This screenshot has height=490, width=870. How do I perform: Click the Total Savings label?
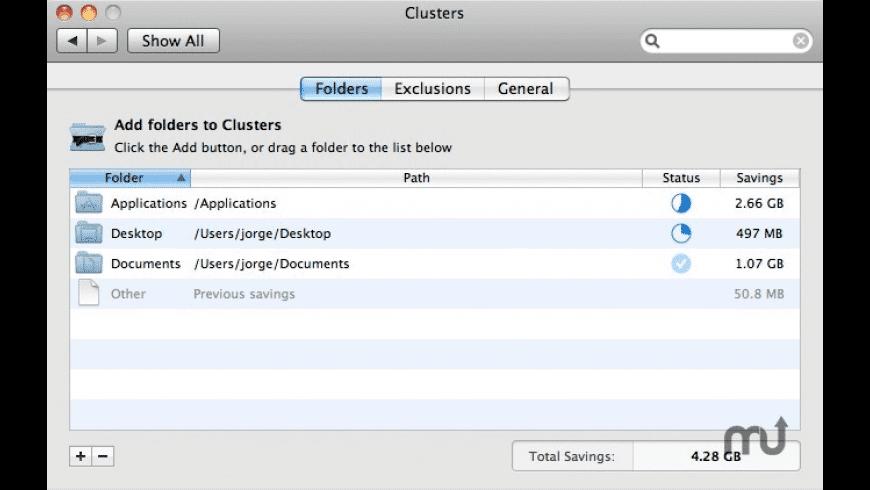click(571, 457)
